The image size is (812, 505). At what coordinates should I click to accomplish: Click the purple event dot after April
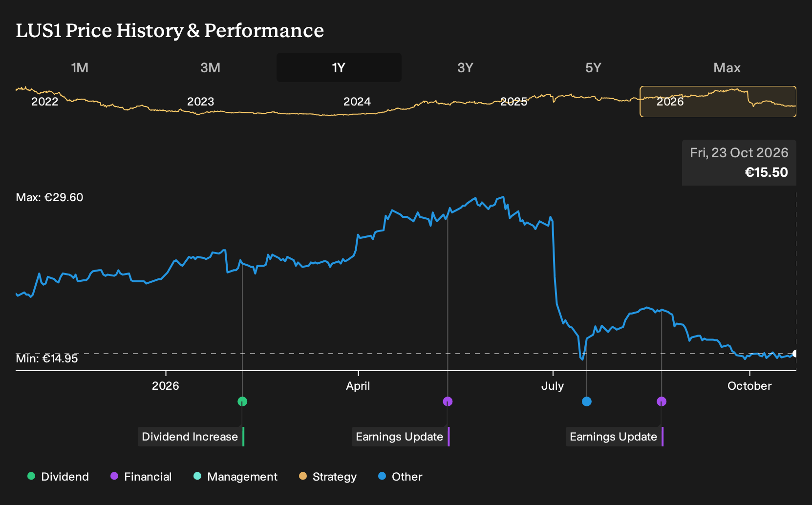click(448, 401)
